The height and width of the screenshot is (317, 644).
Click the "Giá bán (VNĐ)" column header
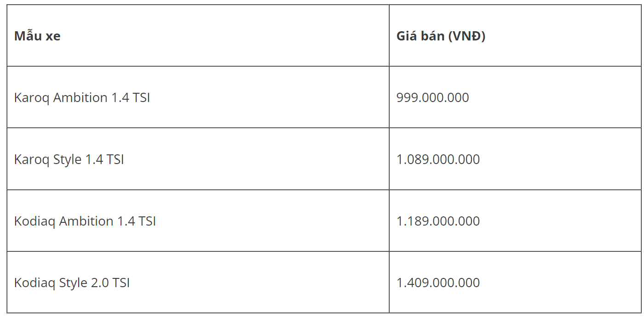[x=441, y=36]
